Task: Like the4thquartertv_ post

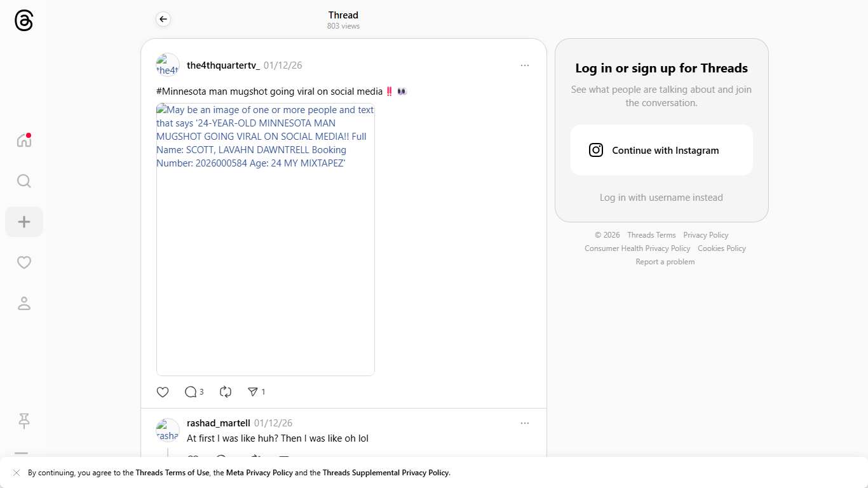Action: (163, 392)
